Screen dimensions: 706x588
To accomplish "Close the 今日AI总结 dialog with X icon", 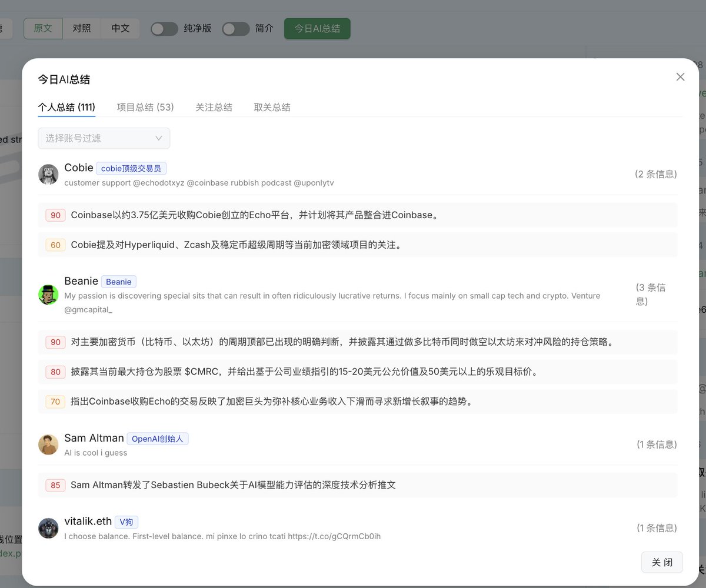I will (x=680, y=77).
